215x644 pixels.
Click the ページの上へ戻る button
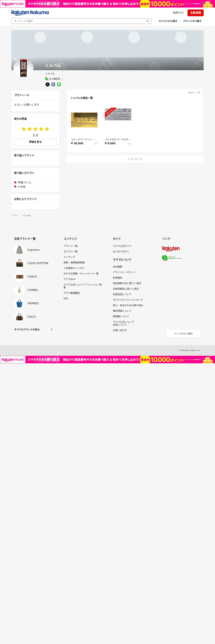pyautogui.click(x=184, y=334)
